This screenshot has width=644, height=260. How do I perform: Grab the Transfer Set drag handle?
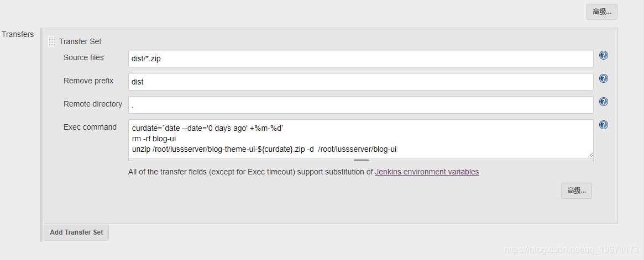tap(51, 41)
